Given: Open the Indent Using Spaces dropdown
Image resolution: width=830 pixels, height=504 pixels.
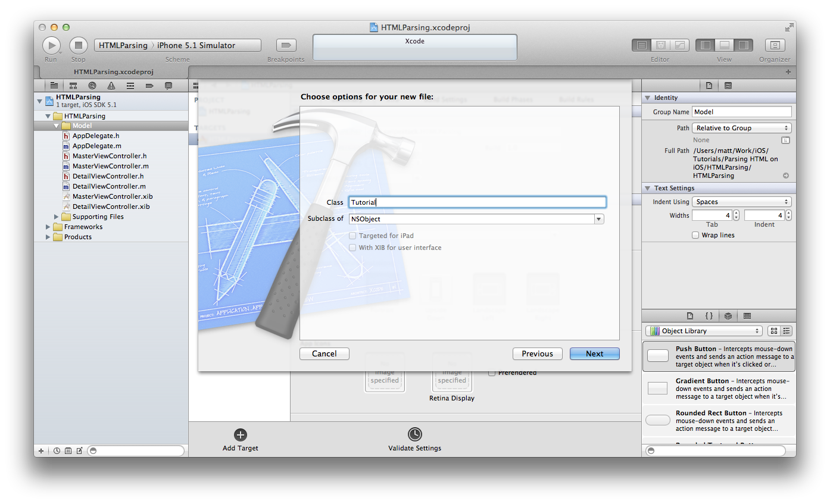Looking at the screenshot, I should coord(741,201).
